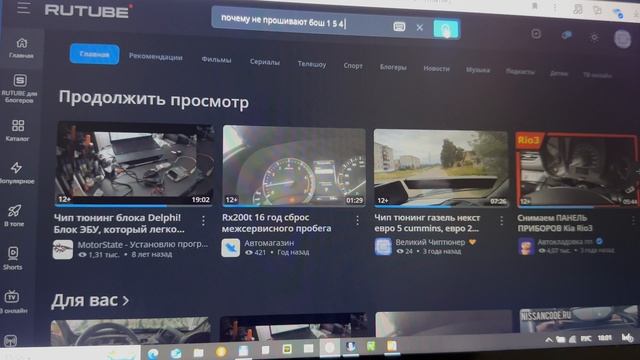
Task: Submit search with the turquoise search button
Action: (x=446, y=29)
